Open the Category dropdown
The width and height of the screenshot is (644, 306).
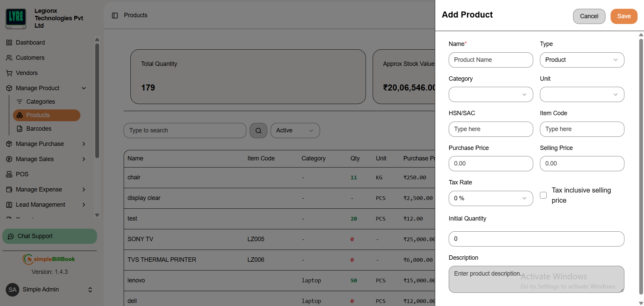tap(491, 95)
